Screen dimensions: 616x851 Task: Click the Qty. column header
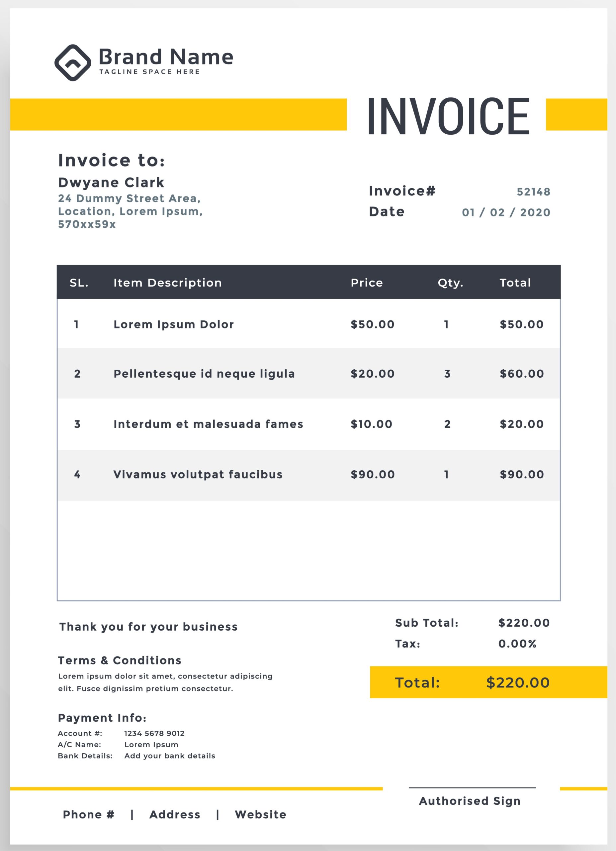(450, 283)
